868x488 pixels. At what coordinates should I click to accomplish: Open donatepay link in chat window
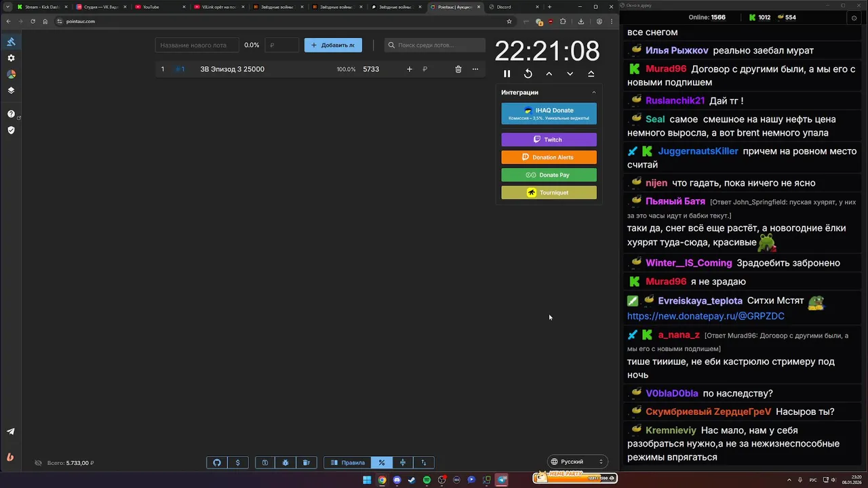click(706, 316)
